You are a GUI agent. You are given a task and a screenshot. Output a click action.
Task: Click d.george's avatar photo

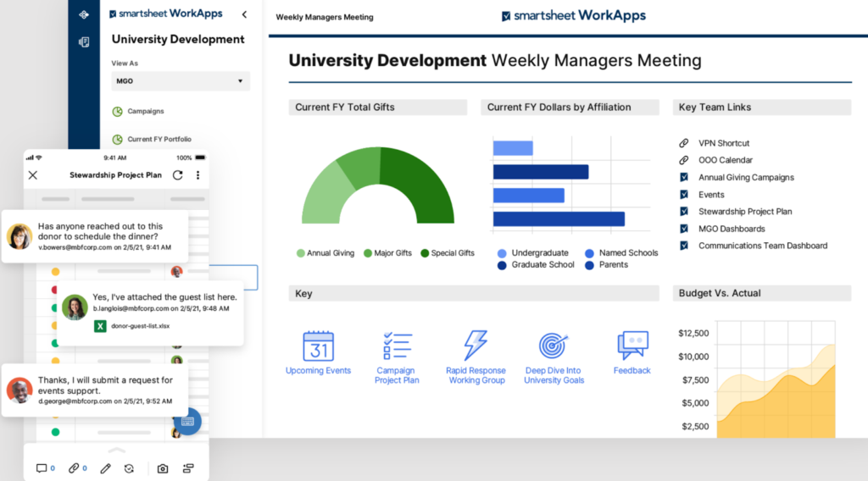(x=19, y=390)
